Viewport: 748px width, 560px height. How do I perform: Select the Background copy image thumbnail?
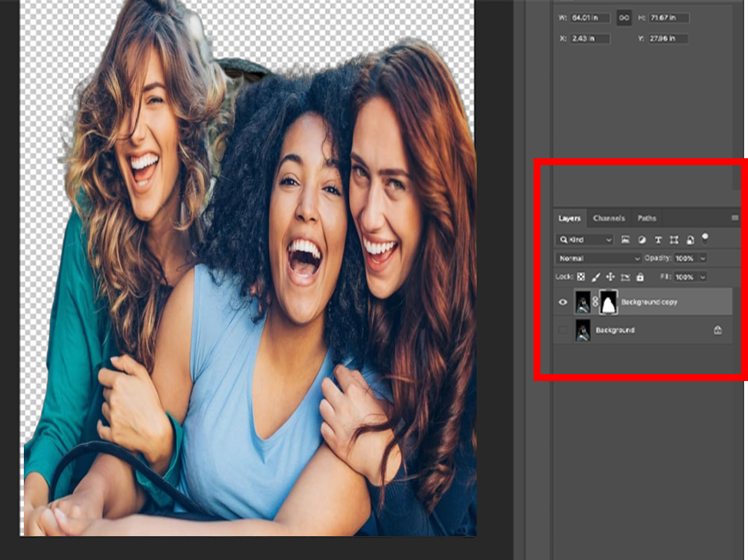click(583, 302)
